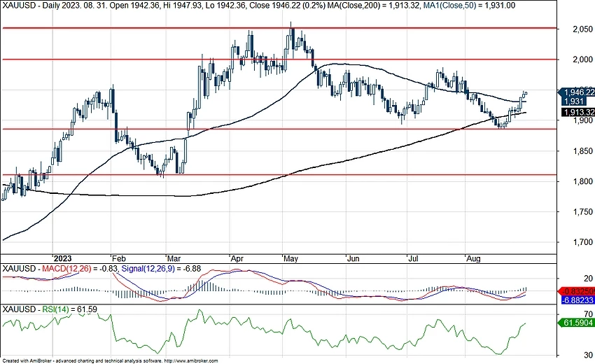Click the May label on time axis

(290, 259)
